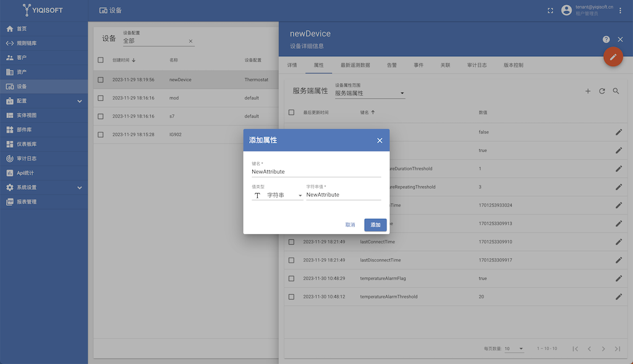Screen dimensions: 633x364
Task: Click the add attribute plus icon
Action: tap(588, 91)
